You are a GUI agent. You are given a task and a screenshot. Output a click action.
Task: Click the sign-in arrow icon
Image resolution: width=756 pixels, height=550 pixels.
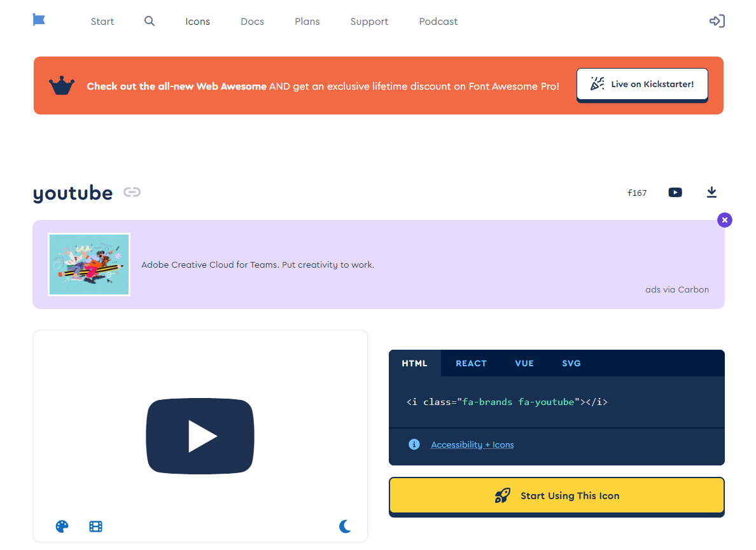[717, 21]
